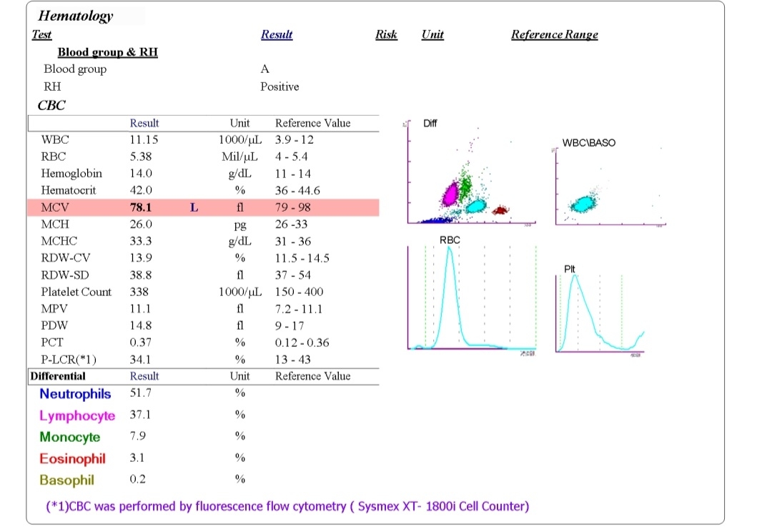Click the Eosinophil label
The height and width of the screenshot is (532, 772).
(x=73, y=458)
